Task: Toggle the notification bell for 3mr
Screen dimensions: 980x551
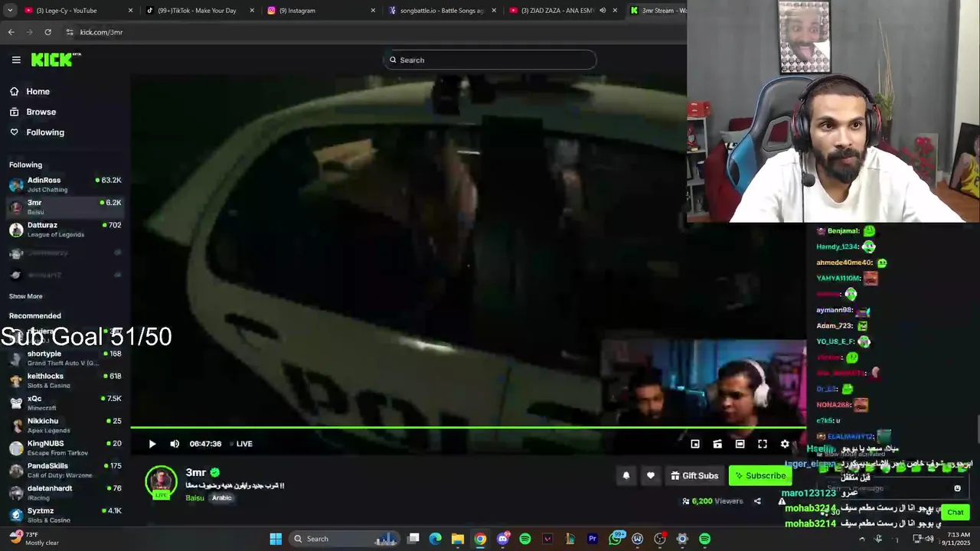Action: coord(626,476)
